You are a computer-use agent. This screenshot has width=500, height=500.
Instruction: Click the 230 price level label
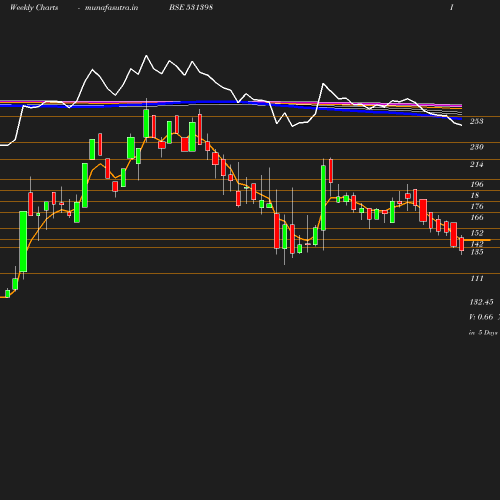pyautogui.click(x=476, y=147)
